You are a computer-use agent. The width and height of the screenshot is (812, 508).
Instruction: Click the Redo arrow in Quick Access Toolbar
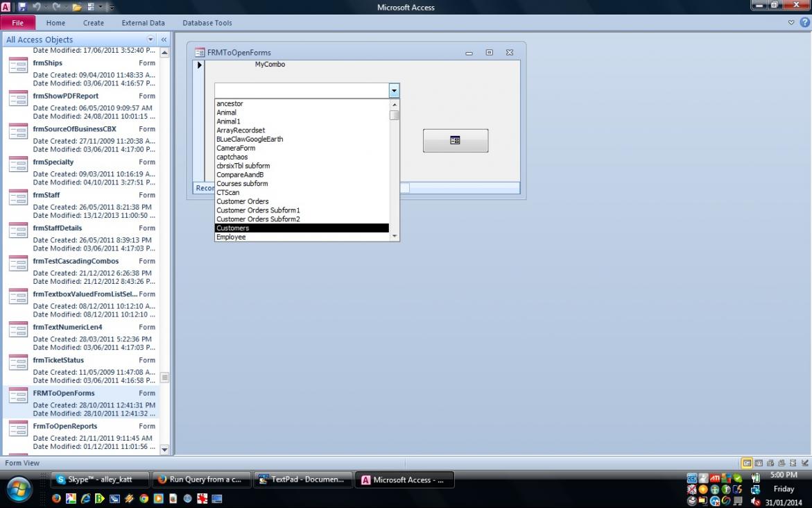point(56,7)
